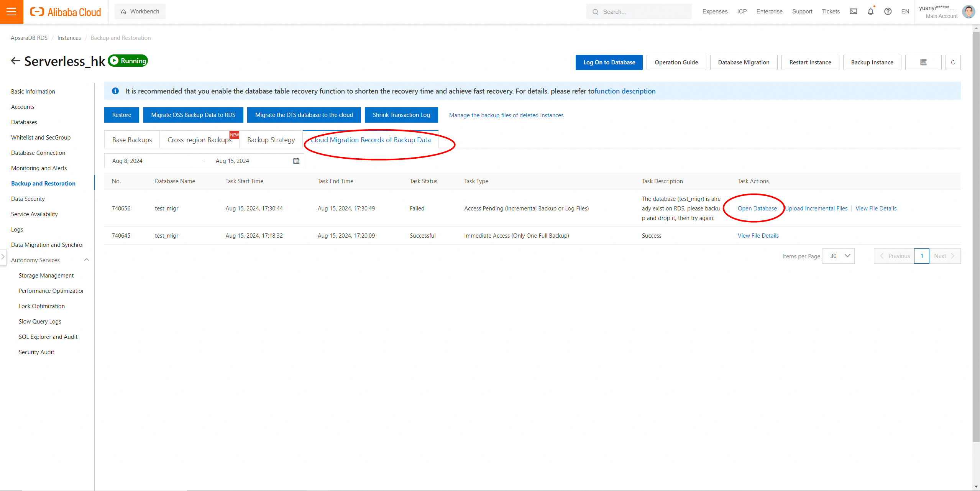Click Open Database for task 740656
The width and height of the screenshot is (980, 491).
tap(757, 209)
